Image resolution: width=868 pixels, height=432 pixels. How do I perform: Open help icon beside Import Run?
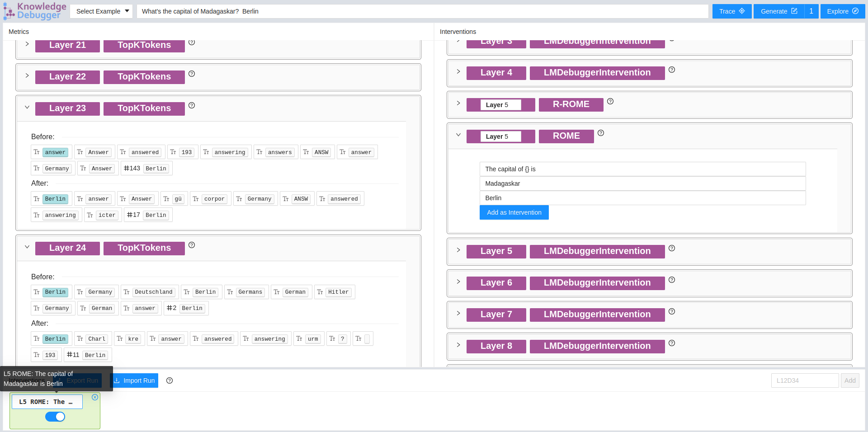click(170, 380)
